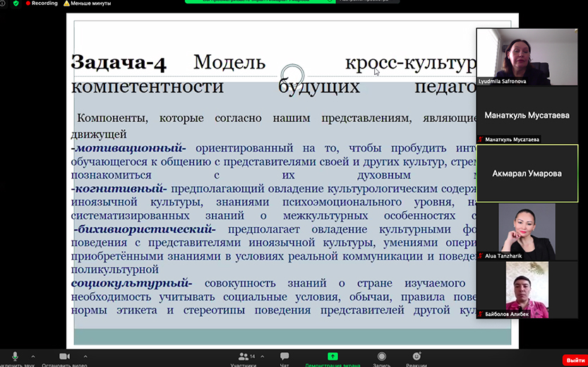Click the bold term социокультурный-
The width and height of the screenshot is (588, 367).
(131, 283)
